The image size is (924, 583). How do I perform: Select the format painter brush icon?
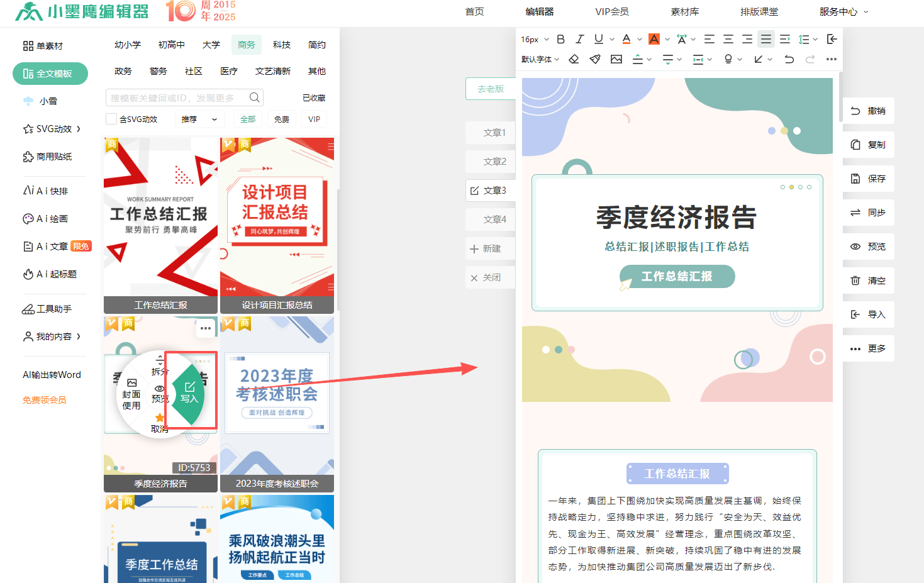595,59
